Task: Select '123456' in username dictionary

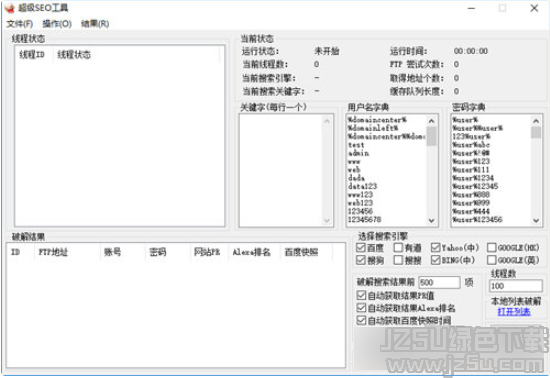Action: [x=360, y=211]
